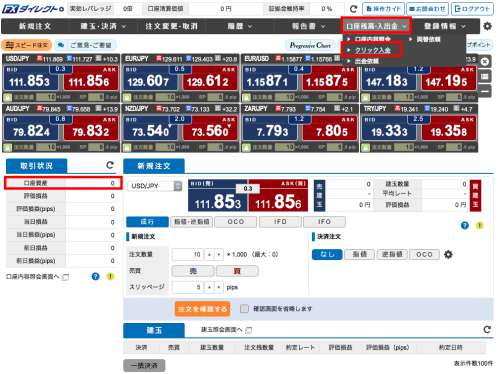This screenshot has width=500, height=374.
Task: Select the OCO order type tab
Action: 236,222
